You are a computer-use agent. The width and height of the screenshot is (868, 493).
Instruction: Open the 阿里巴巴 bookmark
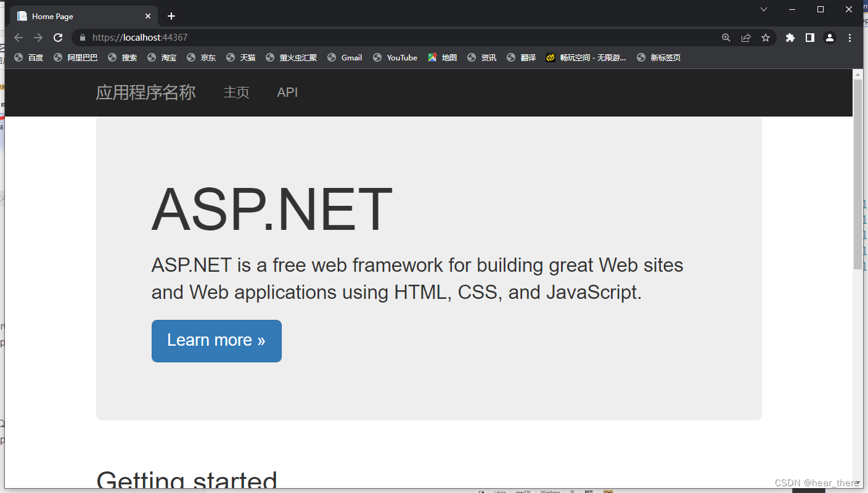point(76,57)
